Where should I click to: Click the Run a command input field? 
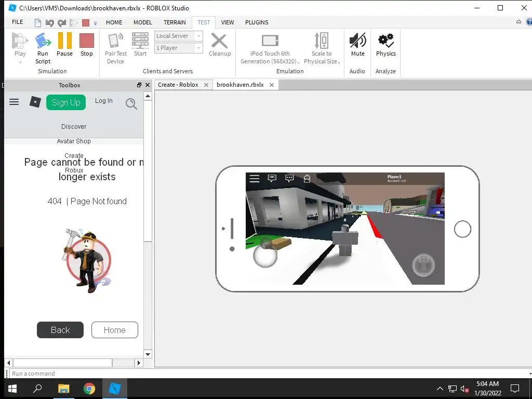[x=270, y=374]
